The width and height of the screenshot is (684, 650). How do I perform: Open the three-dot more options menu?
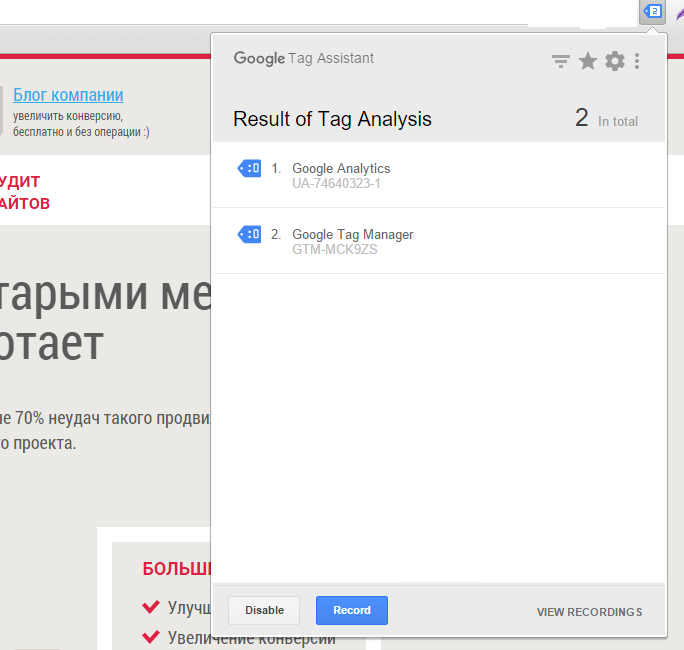point(637,61)
